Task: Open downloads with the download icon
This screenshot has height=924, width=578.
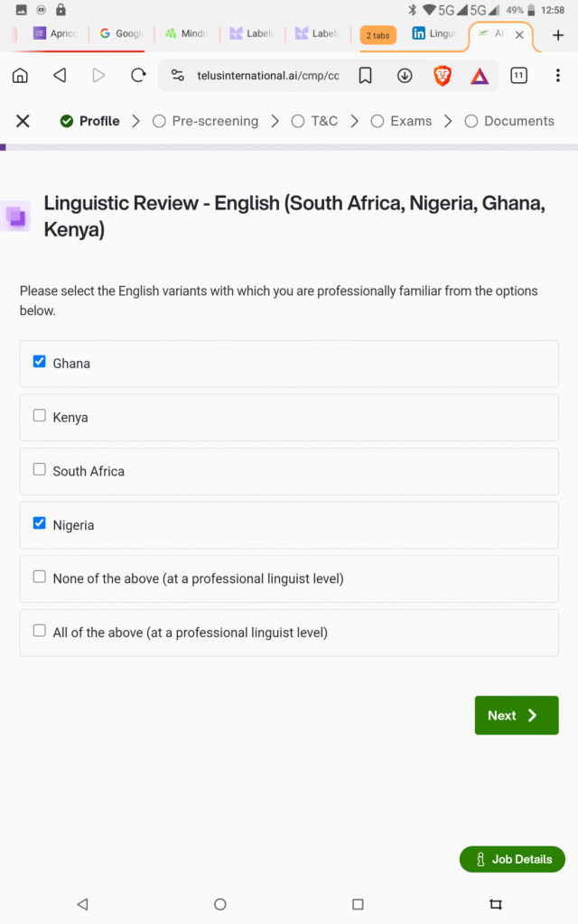Action: [x=405, y=76]
